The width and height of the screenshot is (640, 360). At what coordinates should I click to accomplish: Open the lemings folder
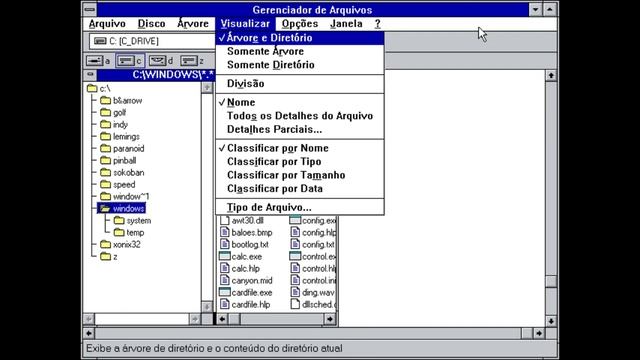click(120, 136)
